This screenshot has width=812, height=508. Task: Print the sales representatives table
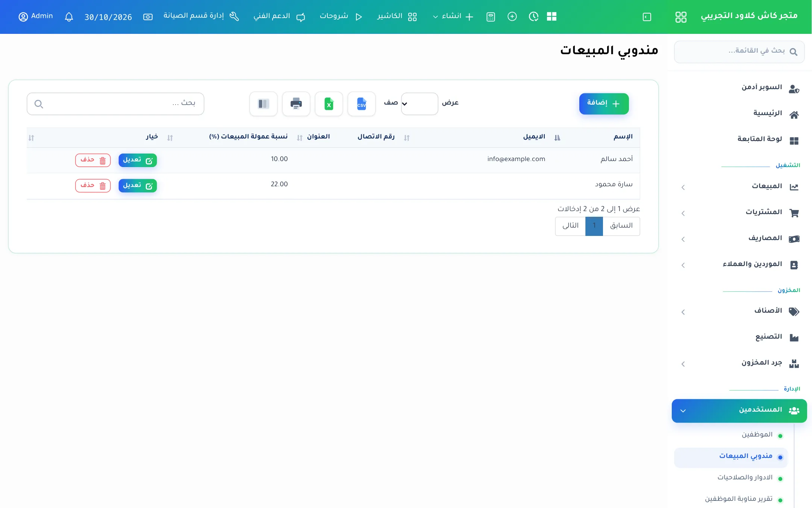coord(296,104)
